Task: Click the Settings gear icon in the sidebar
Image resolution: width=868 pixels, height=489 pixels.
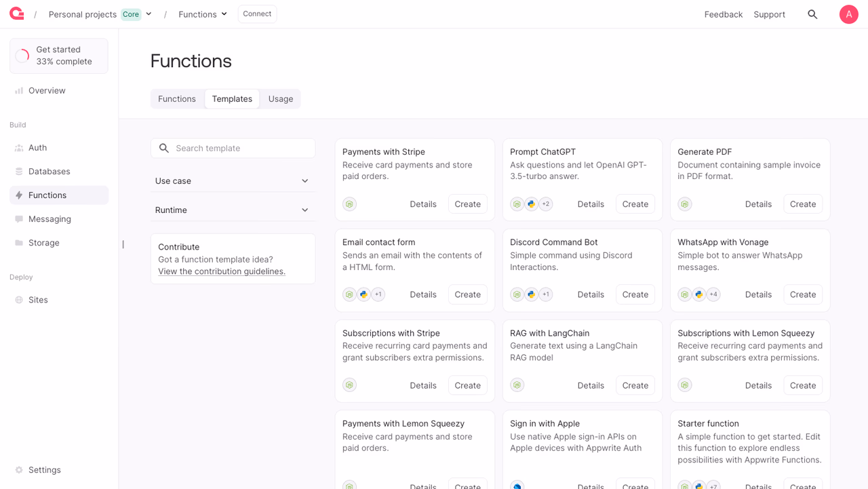Action: coord(19,470)
